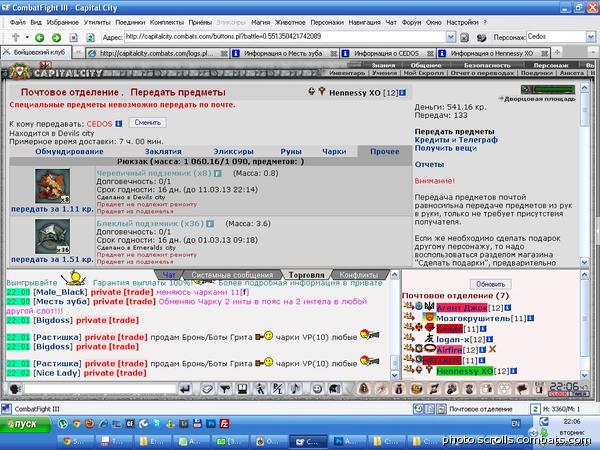Click the money bag icon in bottom toolbar
The image size is (600, 450).
coord(398,389)
